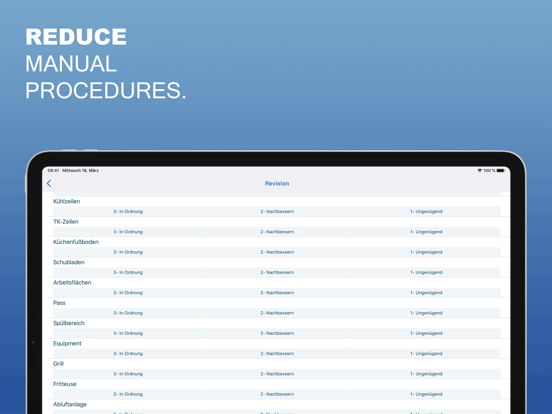The width and height of the screenshot is (552, 414).
Task: Click the 'Fritteuse' row label
Action: [65, 384]
